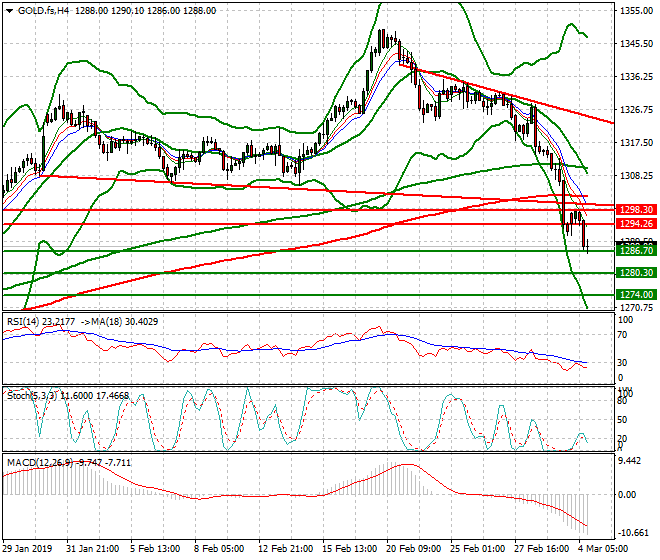Click the 1336.25 price scale value
The height and width of the screenshot is (560, 660).
[636, 77]
